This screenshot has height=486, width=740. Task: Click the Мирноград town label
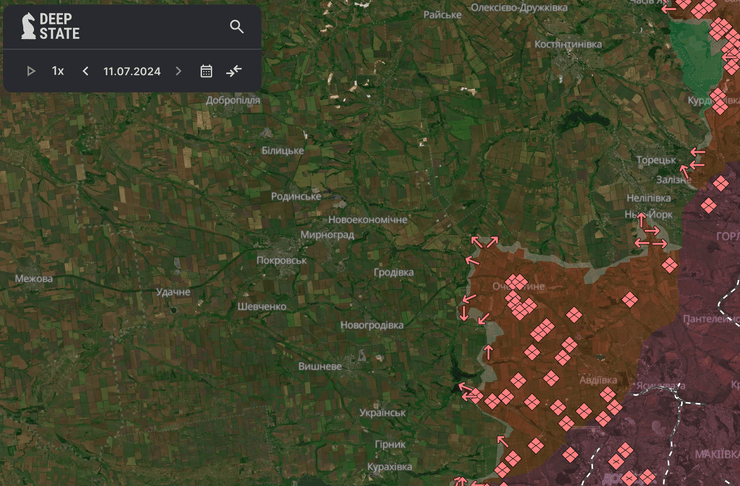(327, 235)
